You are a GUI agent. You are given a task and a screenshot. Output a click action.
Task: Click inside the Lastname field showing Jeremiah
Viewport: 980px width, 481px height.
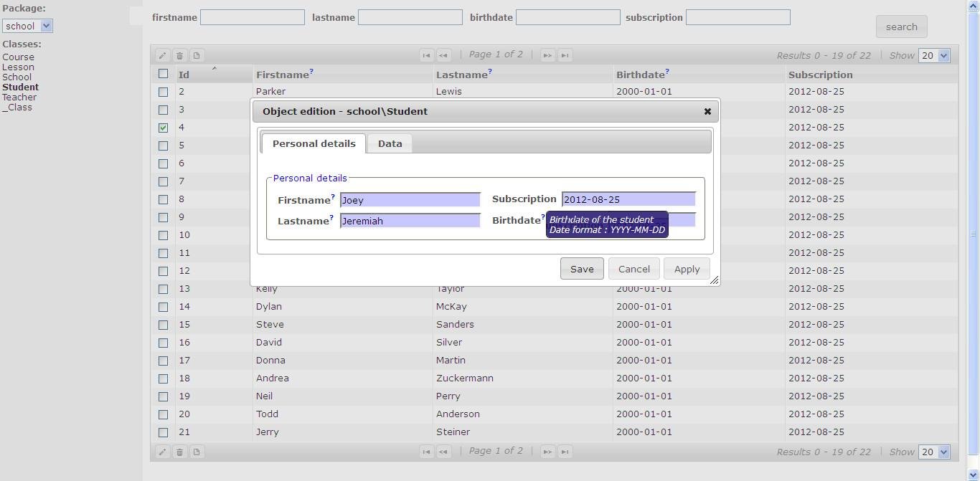point(409,221)
